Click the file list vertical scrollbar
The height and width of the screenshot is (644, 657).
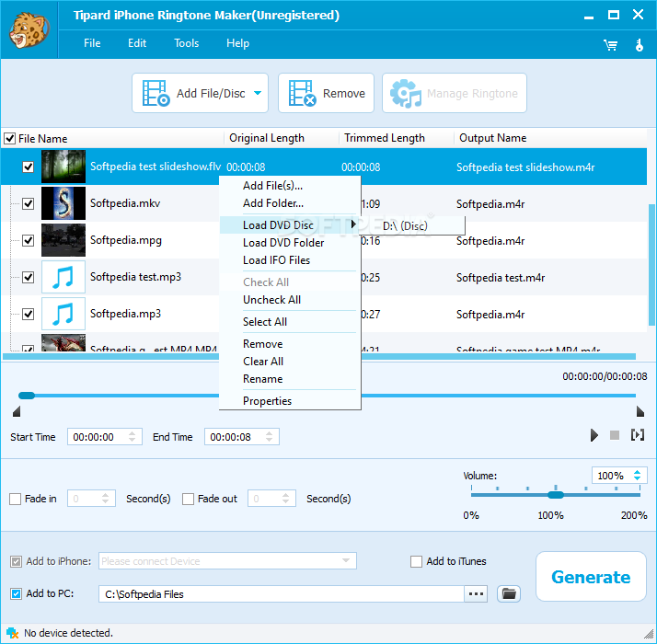coord(651,265)
